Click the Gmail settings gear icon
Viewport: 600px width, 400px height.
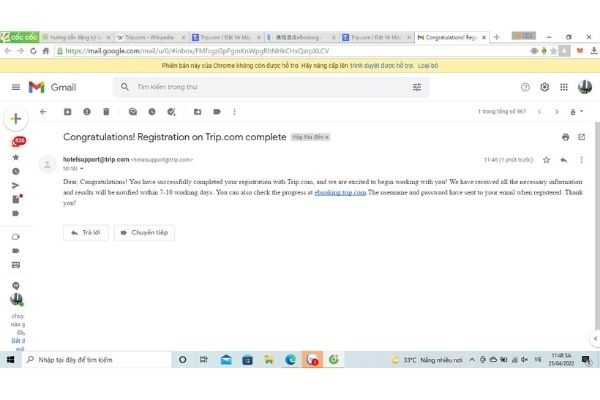point(545,87)
